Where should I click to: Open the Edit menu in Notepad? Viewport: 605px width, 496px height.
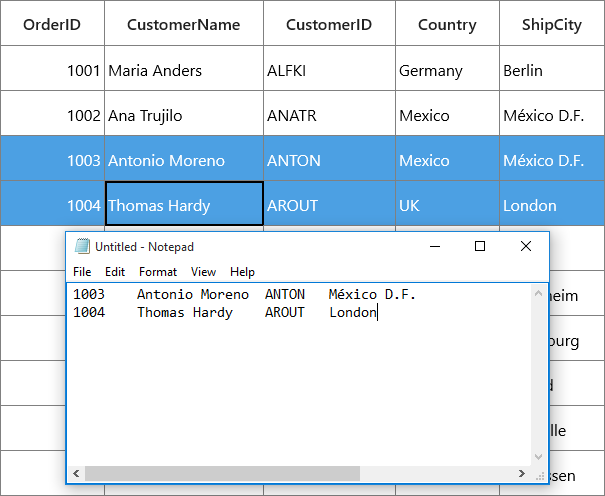[x=115, y=272]
